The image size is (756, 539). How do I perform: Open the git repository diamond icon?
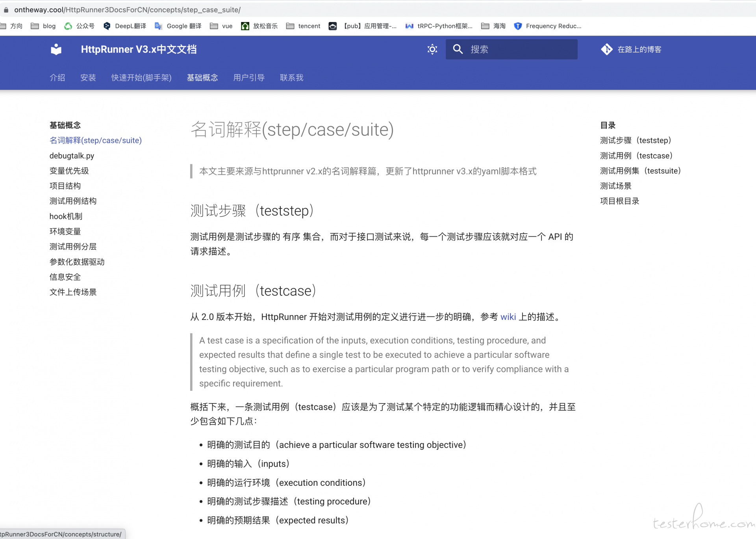[607, 49]
